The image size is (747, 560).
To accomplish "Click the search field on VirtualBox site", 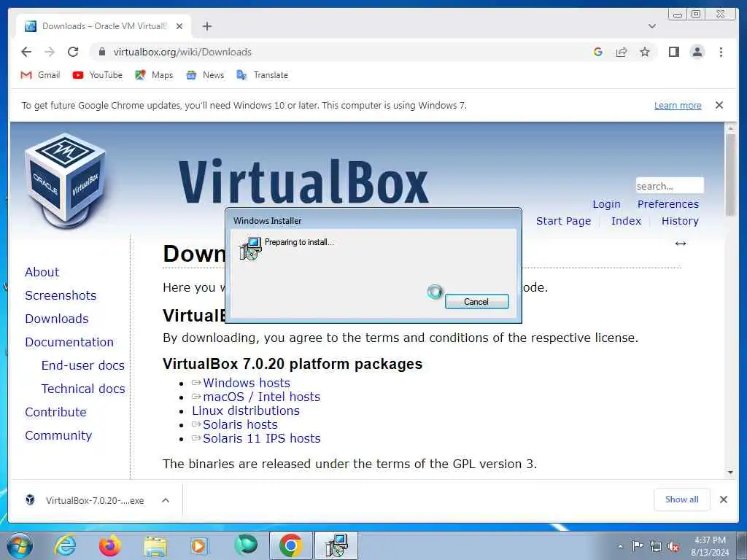I will click(x=670, y=186).
